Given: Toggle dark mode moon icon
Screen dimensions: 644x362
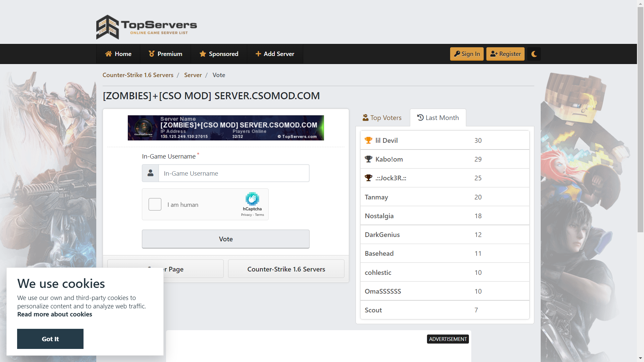Looking at the screenshot, I should pyautogui.click(x=534, y=54).
